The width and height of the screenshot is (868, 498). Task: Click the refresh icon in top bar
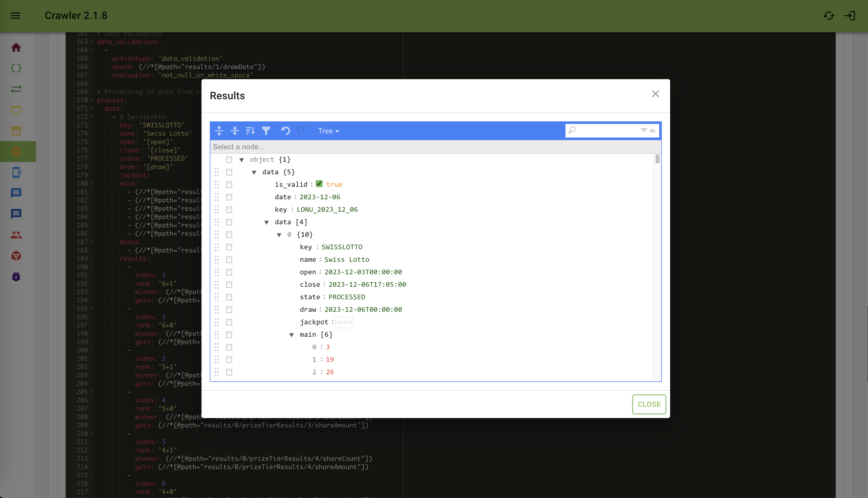(x=829, y=16)
